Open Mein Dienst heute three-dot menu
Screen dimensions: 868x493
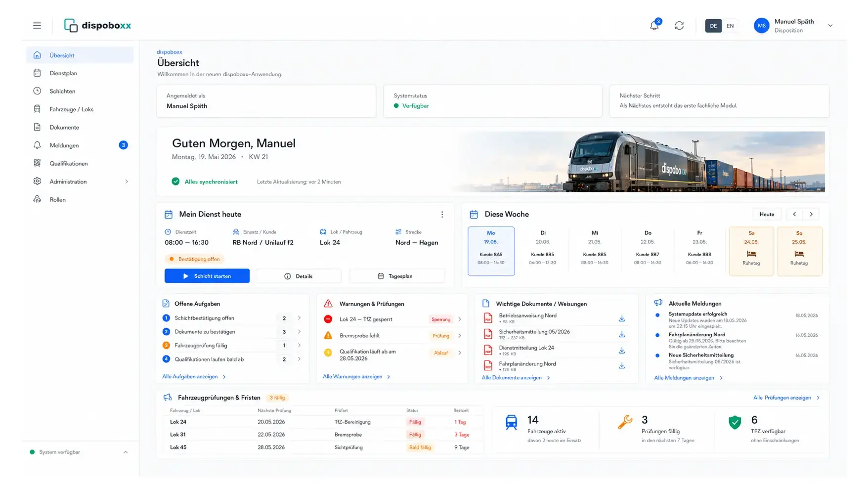point(442,215)
